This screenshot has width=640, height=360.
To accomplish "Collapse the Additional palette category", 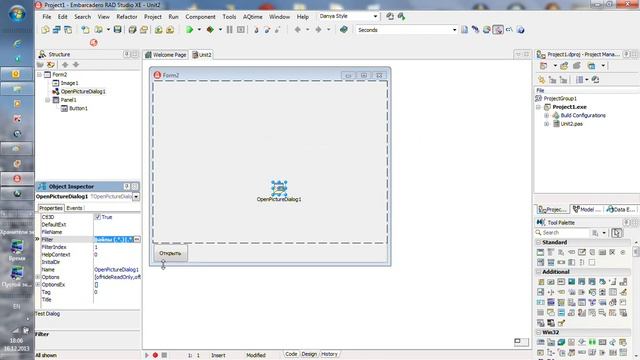I will tap(538, 272).
